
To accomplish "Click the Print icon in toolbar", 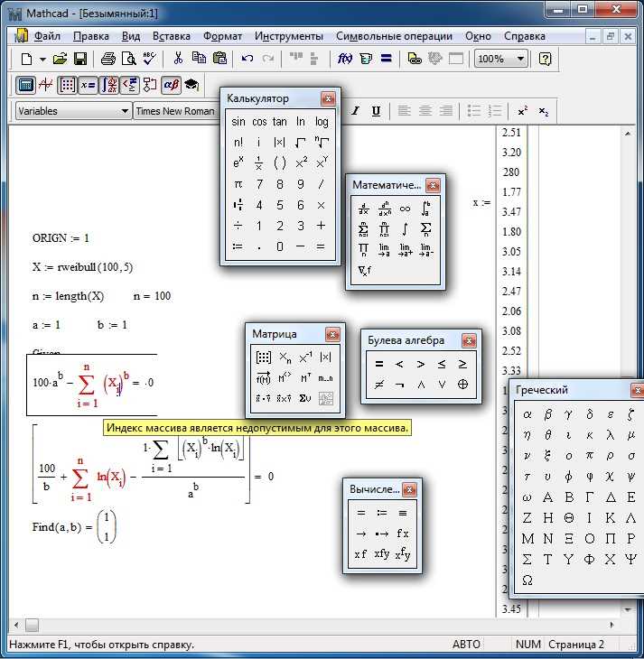I will pyautogui.click(x=108, y=59).
